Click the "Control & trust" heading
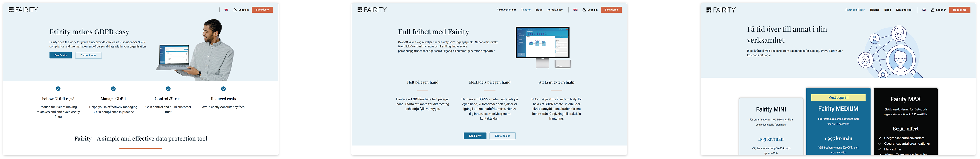This screenshot has width=980, height=159. [168, 99]
